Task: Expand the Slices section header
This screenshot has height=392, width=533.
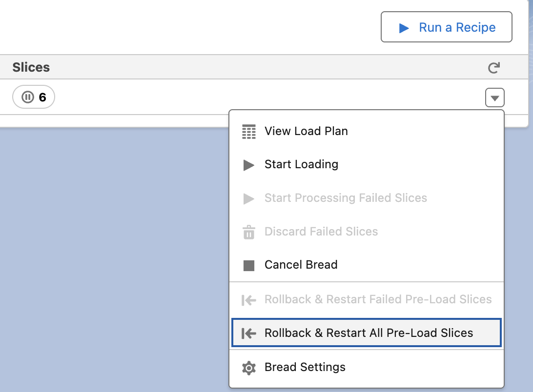Action: point(31,68)
